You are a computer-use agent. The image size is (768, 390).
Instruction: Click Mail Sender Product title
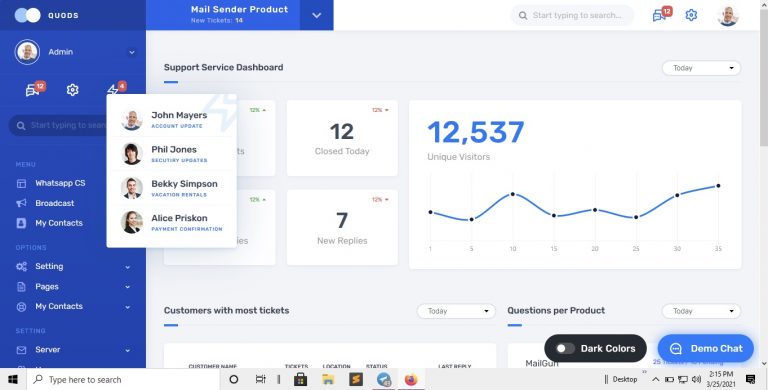point(240,9)
